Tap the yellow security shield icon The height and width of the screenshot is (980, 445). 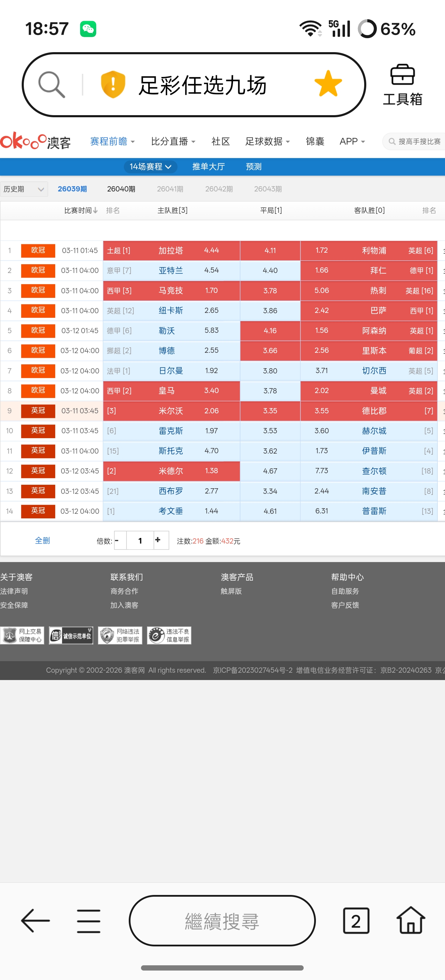(x=113, y=84)
